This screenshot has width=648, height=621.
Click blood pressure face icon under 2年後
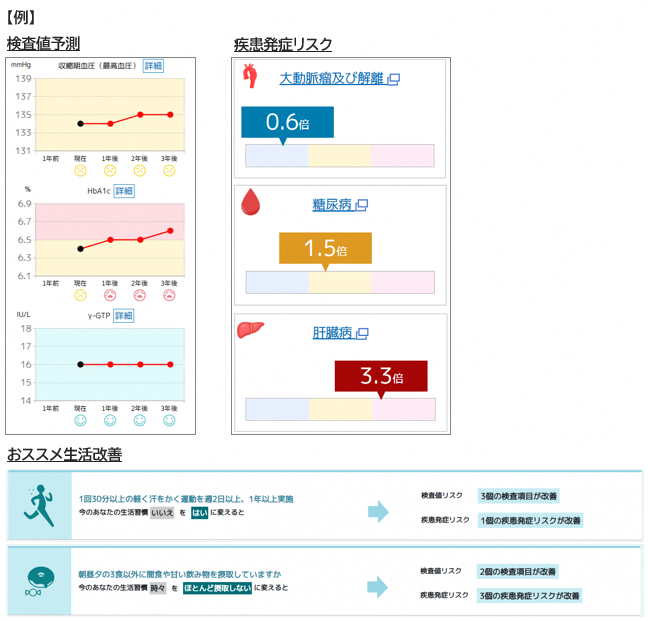[140, 170]
